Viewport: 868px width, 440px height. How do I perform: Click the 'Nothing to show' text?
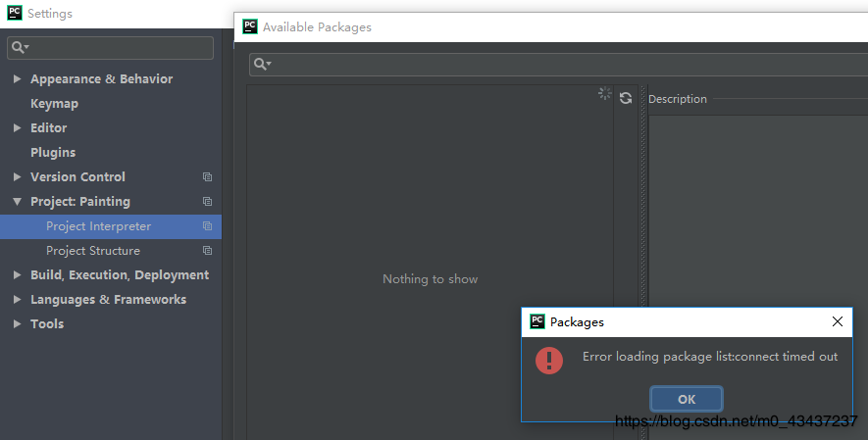tap(431, 279)
